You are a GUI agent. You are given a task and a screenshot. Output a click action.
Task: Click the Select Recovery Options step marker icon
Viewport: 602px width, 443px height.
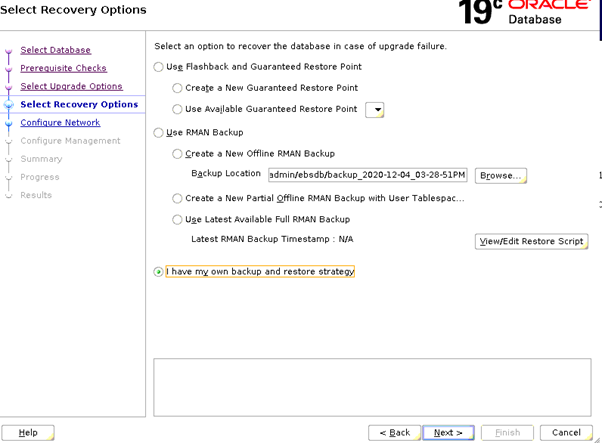[8, 105]
